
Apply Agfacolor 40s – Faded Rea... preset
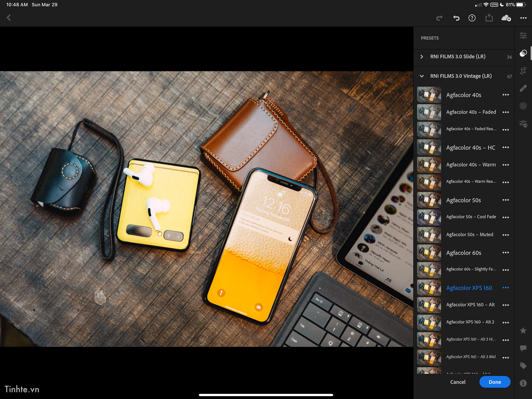point(471,129)
